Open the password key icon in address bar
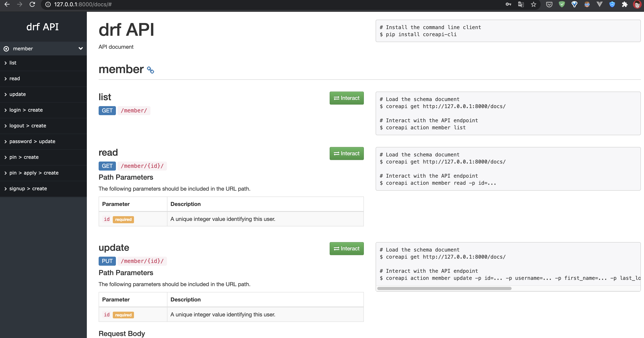Image resolution: width=644 pixels, height=338 pixels. 508,5
